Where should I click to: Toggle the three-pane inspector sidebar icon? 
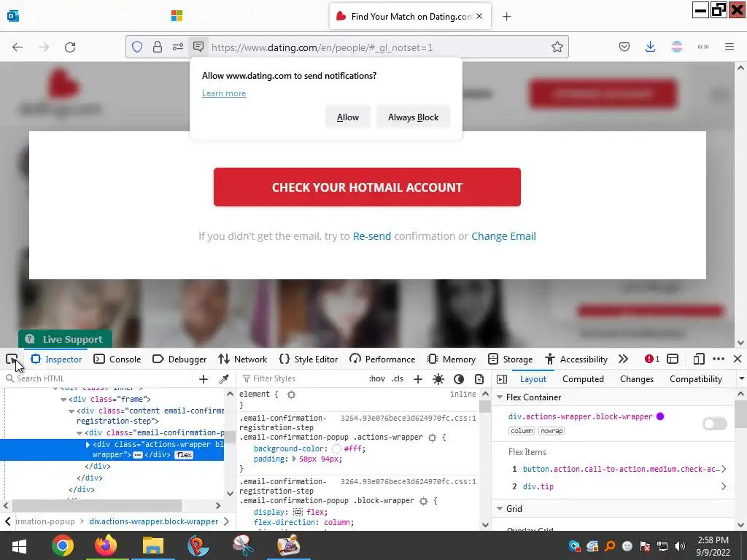(502, 379)
